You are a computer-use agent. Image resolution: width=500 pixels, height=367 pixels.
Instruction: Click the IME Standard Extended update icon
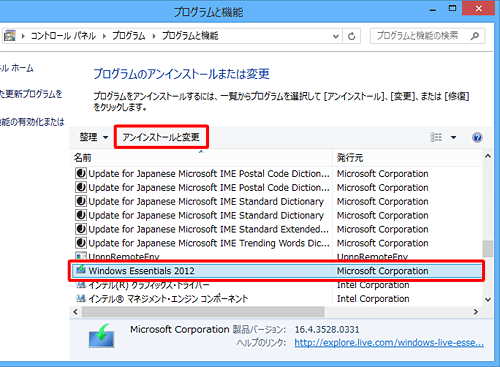coord(81,229)
